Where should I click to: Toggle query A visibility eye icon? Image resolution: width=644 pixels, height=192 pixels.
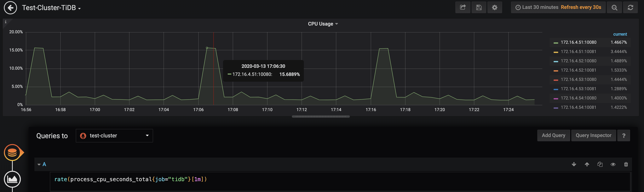tap(613, 164)
